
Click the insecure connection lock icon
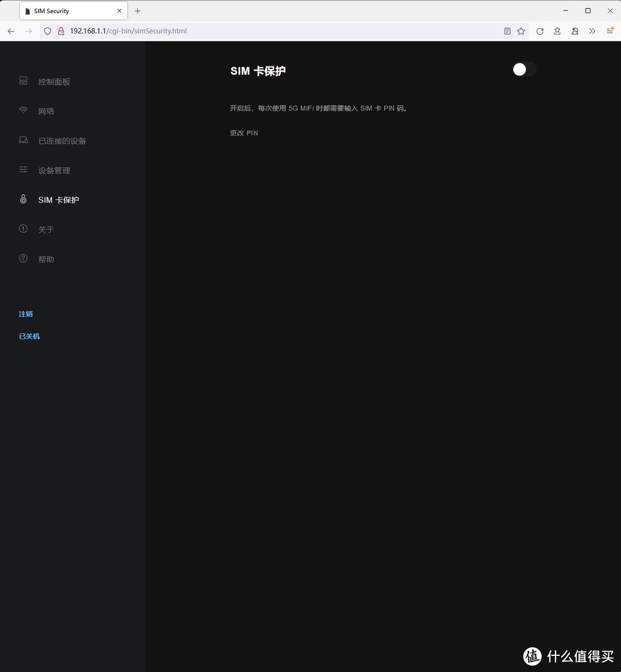pos(61,31)
